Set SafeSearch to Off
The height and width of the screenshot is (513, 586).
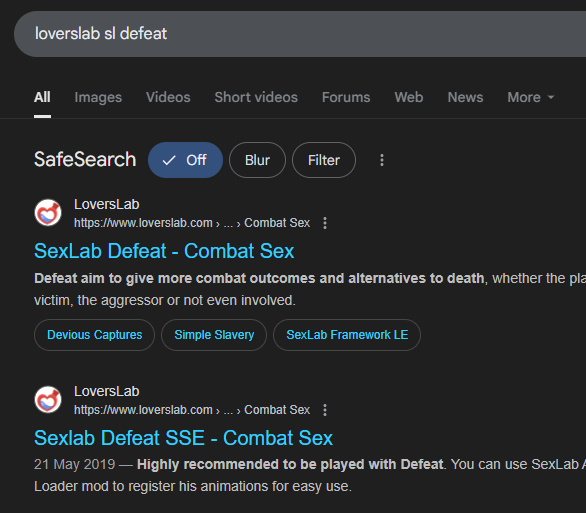[x=185, y=160]
